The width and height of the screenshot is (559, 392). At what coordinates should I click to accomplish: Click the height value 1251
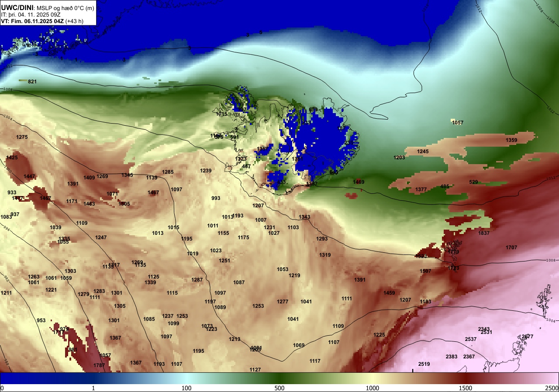[224, 261]
